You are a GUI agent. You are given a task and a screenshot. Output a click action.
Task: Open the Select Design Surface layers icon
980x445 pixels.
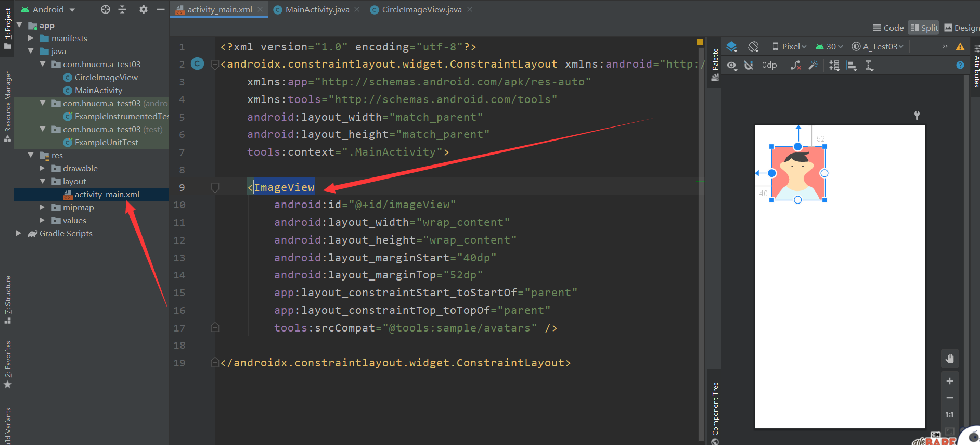(732, 47)
